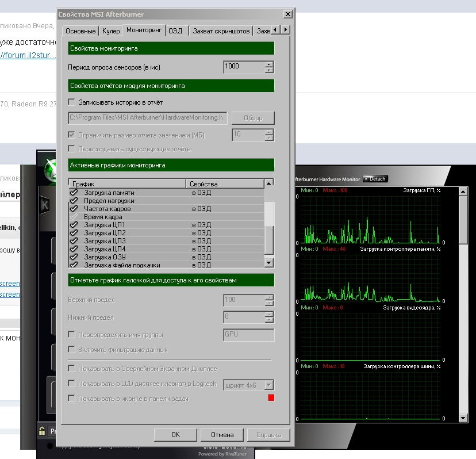Viewport: 476px width, 459px height.
Task: Increase sensor polling period with up arrow
Action: pyautogui.click(x=269, y=64)
